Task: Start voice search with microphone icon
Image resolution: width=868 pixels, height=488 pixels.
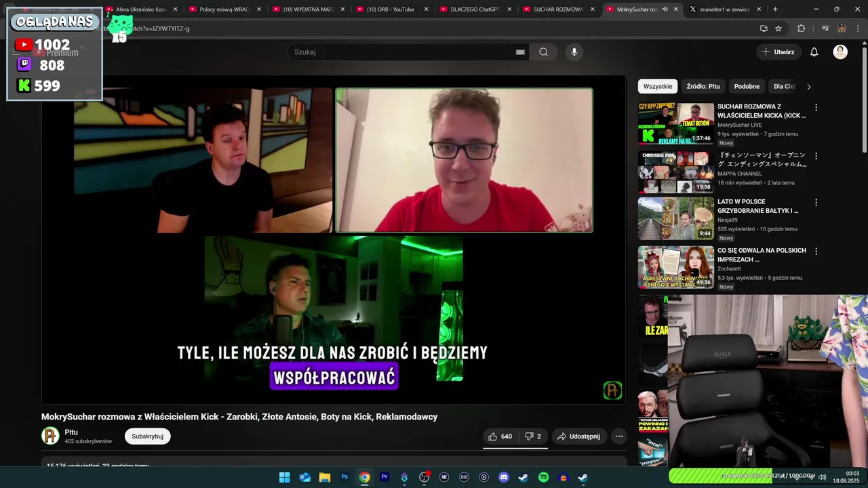Action: (x=574, y=52)
